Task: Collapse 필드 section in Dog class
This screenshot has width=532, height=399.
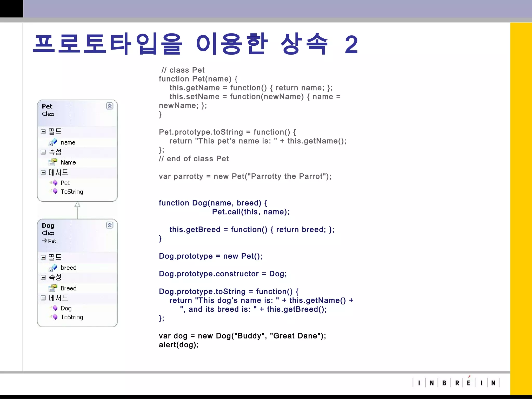Action: click(43, 257)
